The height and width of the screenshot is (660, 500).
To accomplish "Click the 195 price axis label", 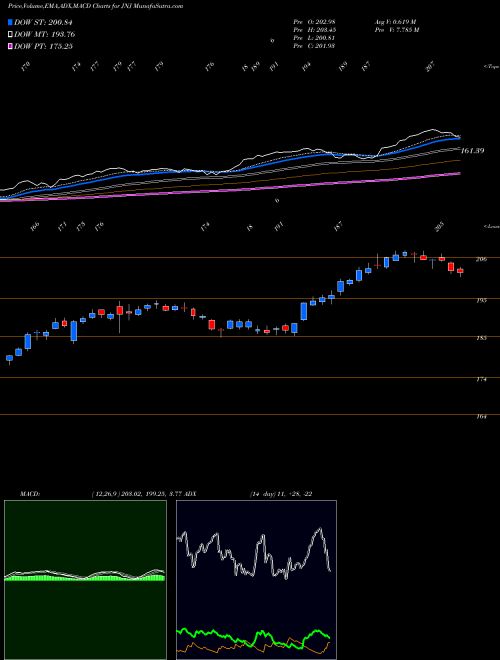I will pos(481,301).
